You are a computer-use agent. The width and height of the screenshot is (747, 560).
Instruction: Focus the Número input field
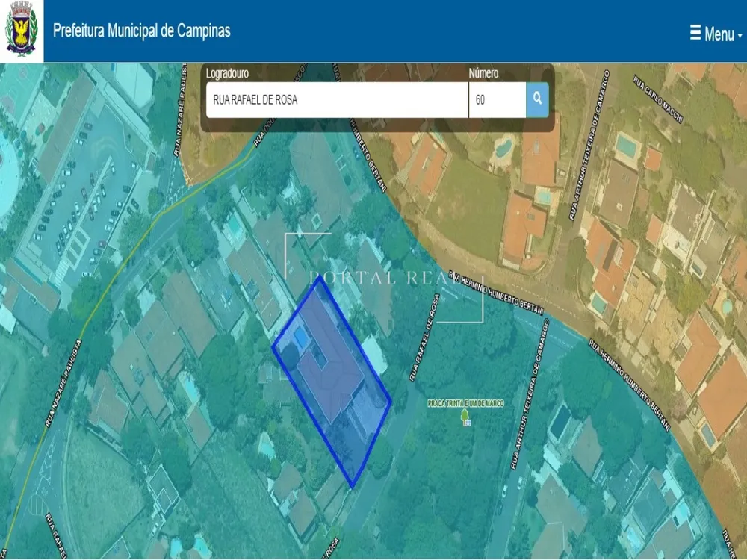pyautogui.click(x=498, y=99)
